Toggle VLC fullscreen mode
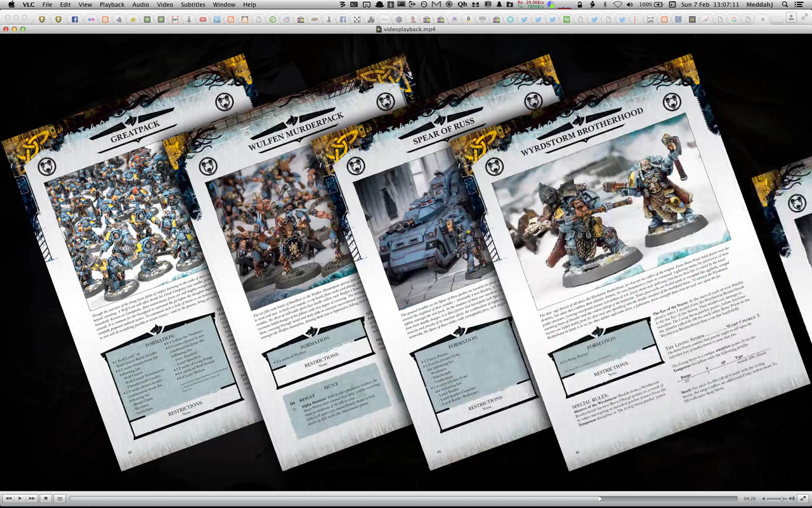 pyautogui.click(x=802, y=498)
